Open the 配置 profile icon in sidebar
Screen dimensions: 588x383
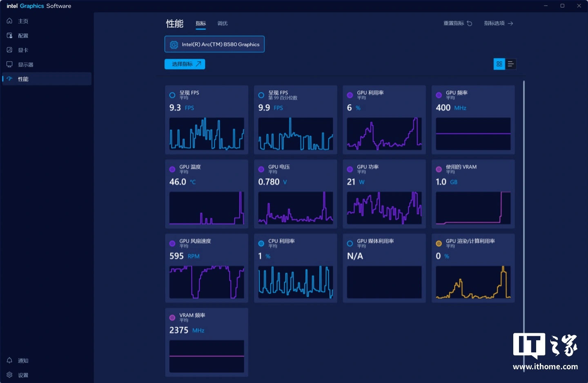[x=9, y=35]
